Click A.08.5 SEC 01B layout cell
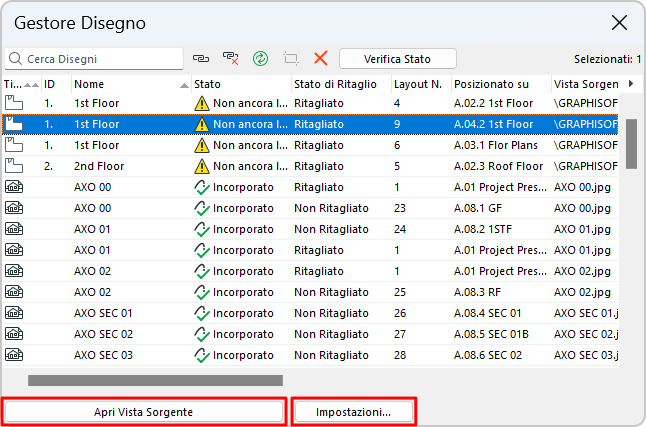Screen dimensions: 646x427 (x=491, y=334)
